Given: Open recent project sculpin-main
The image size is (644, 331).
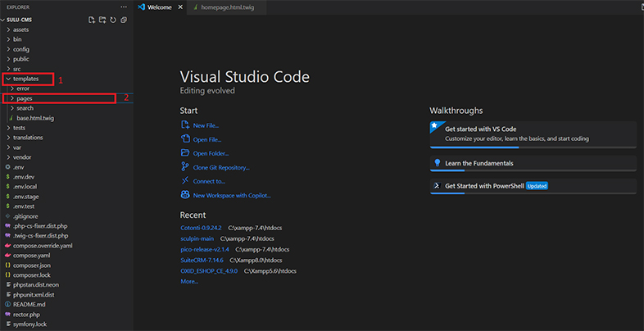Looking at the screenshot, I should (197, 238).
